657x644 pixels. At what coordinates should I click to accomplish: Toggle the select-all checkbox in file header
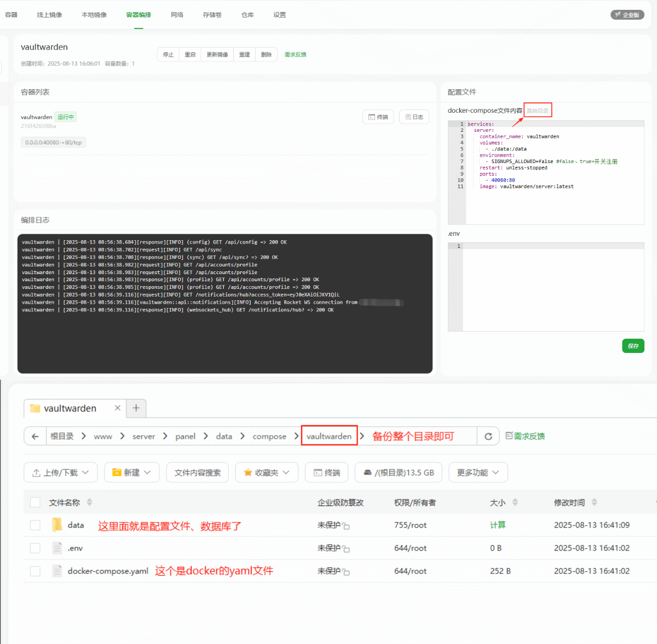[35, 502]
